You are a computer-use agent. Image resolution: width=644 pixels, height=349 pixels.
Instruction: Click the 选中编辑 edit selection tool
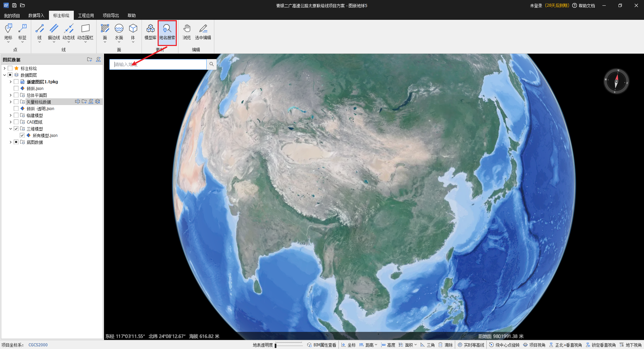[203, 32]
